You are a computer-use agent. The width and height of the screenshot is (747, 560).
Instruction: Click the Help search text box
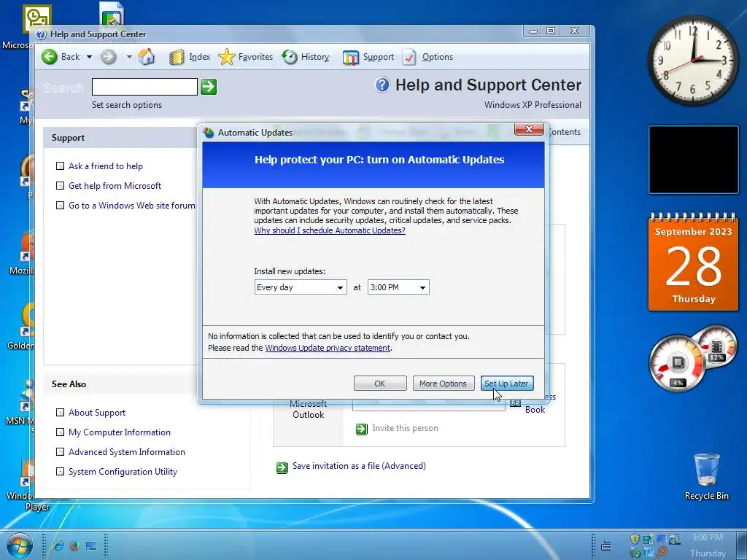pyautogui.click(x=144, y=87)
